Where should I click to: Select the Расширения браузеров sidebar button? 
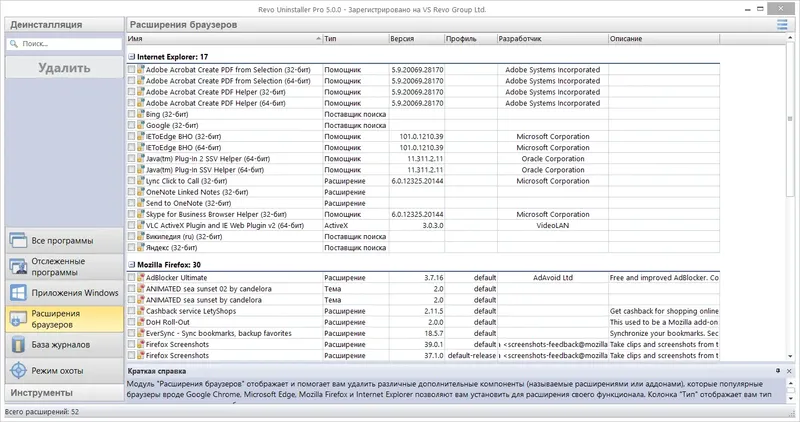64,319
